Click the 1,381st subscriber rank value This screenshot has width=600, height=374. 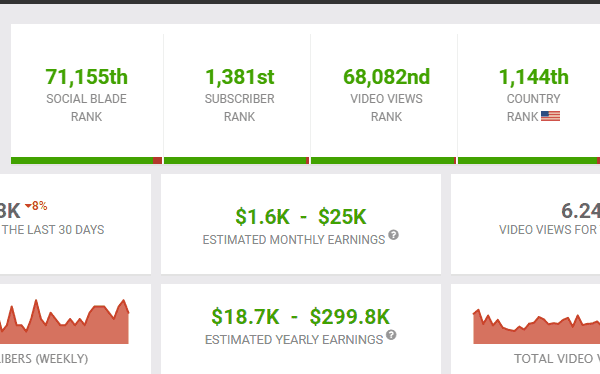pyautogui.click(x=240, y=77)
